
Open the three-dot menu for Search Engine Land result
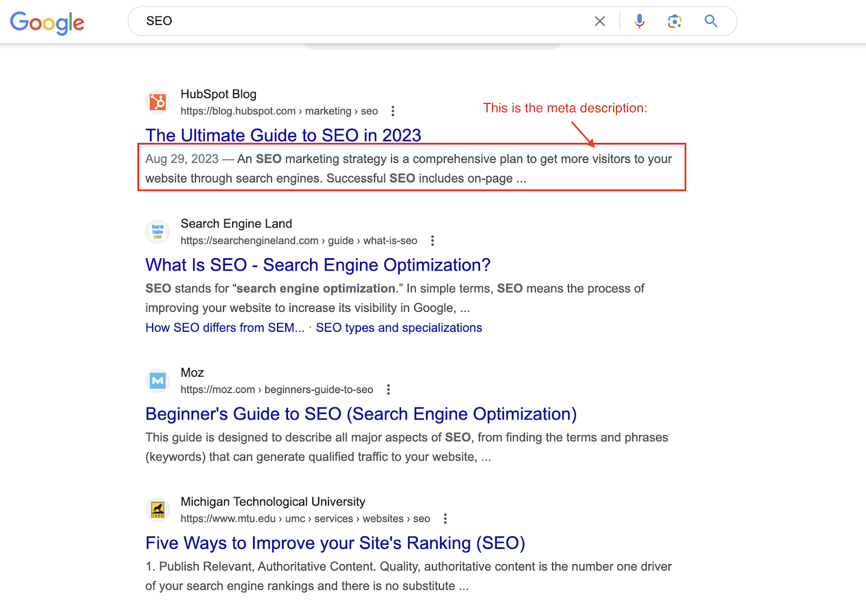click(432, 240)
